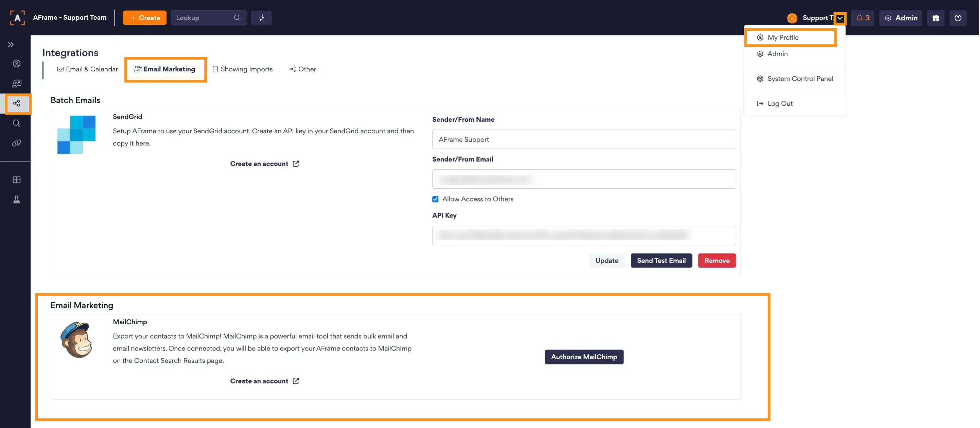Switch to the Showing Imports tab
Viewport: 980px width, 428px height.
tap(242, 69)
